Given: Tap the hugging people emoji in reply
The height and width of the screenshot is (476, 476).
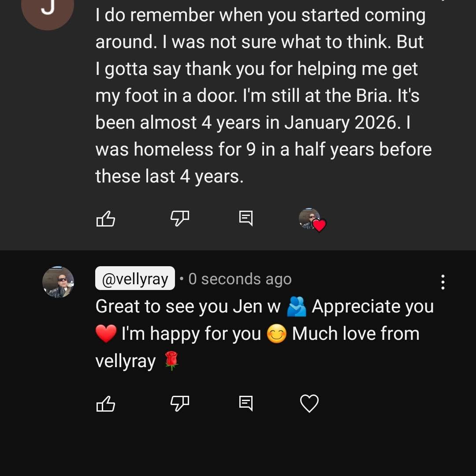Looking at the screenshot, I should tap(296, 307).
